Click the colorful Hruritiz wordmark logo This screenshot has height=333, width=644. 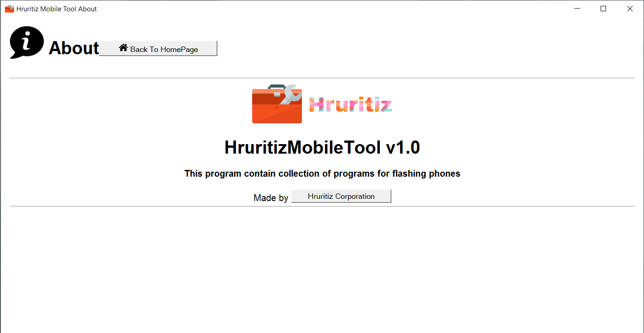coord(350,105)
